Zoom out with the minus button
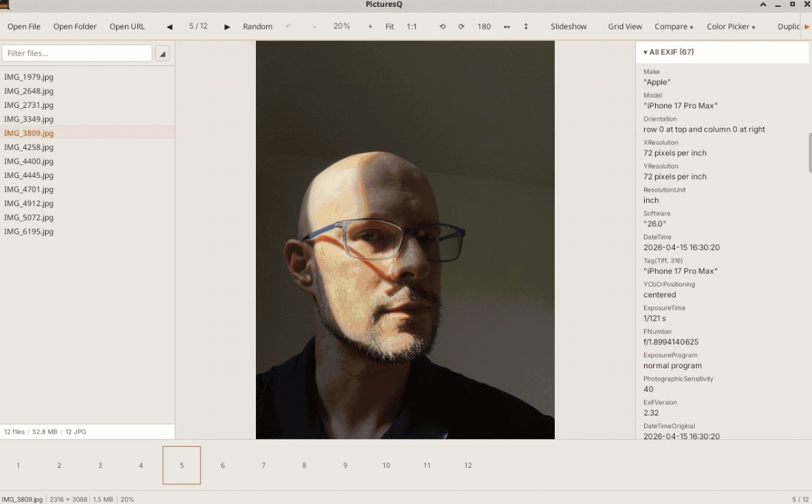Screen dimensions: 812x504 click(x=315, y=27)
